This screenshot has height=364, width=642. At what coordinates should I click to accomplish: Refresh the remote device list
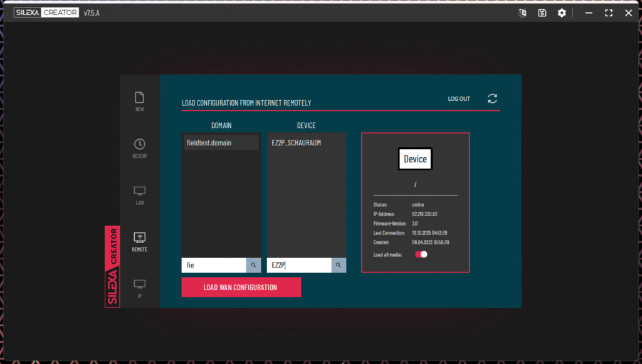(x=492, y=98)
